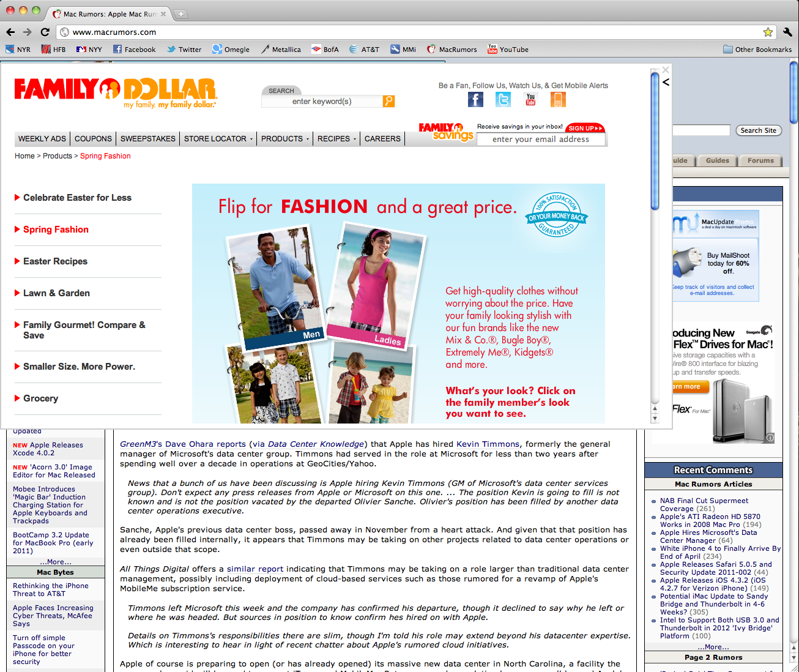Open NAB Final Cut Supermeet Coverage link
This screenshot has width=799, height=672.
click(704, 504)
